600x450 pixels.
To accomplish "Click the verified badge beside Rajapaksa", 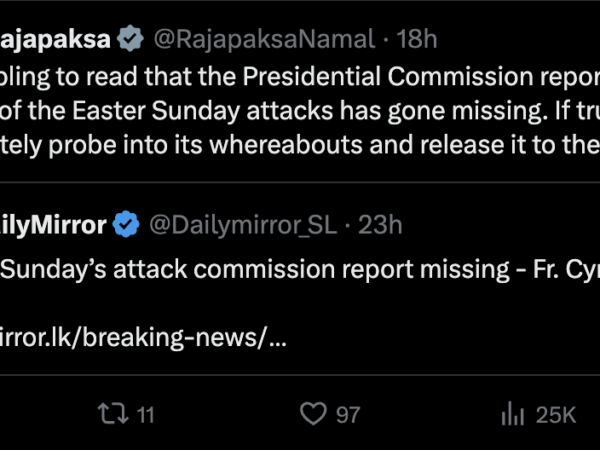I will coord(129,39).
